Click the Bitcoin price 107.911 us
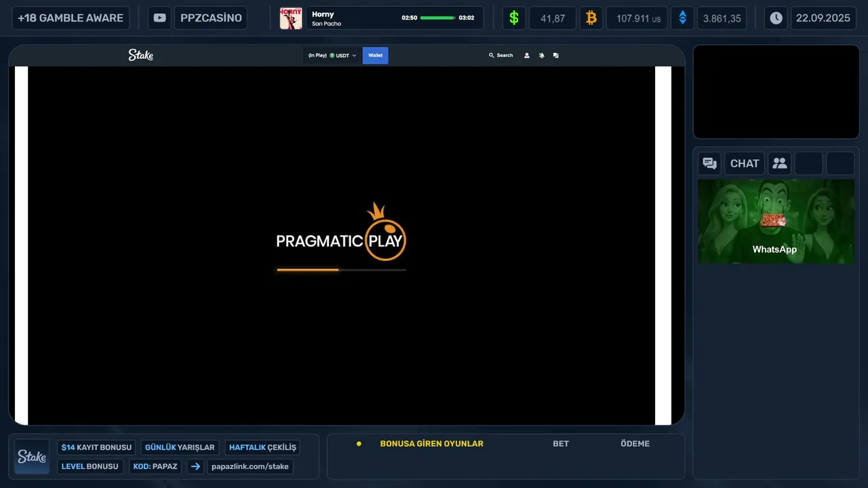868x488 pixels. (x=637, y=18)
